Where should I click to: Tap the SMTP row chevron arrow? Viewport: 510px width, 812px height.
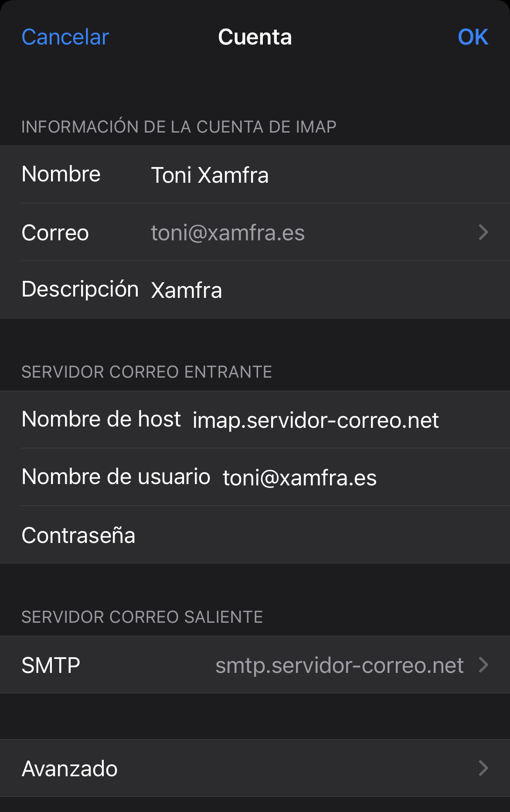[483, 665]
